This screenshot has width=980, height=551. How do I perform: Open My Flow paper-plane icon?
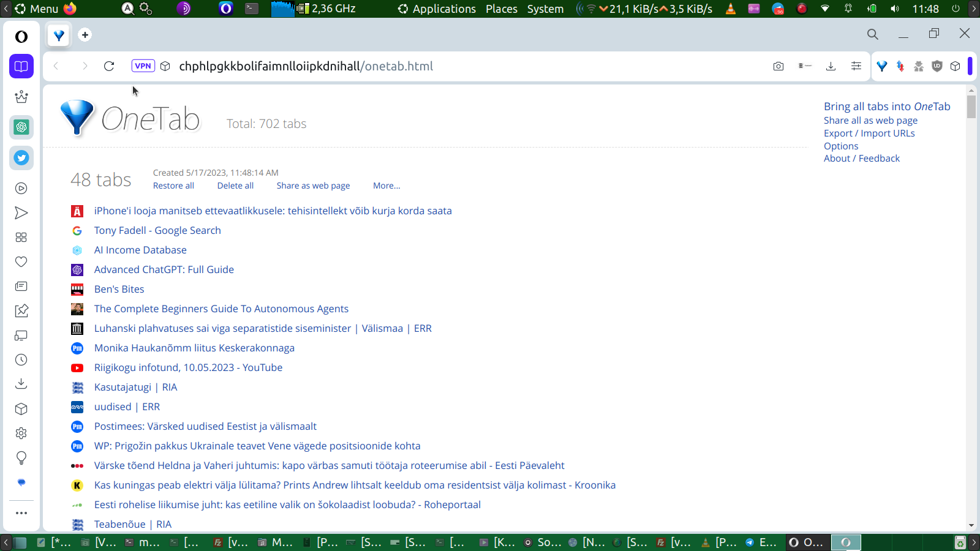[x=21, y=213]
